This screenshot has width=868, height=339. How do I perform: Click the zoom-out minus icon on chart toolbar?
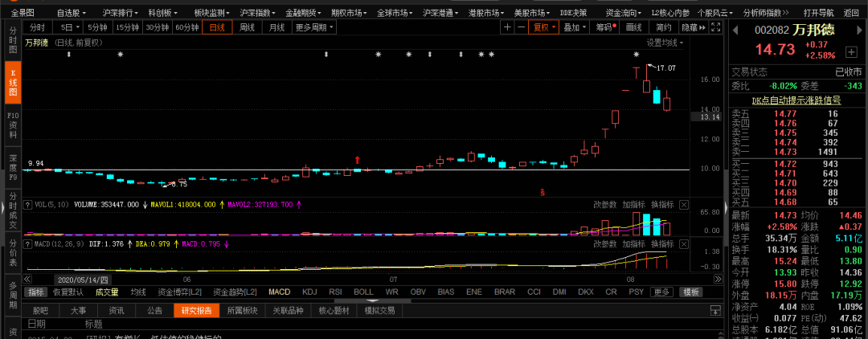(x=522, y=27)
